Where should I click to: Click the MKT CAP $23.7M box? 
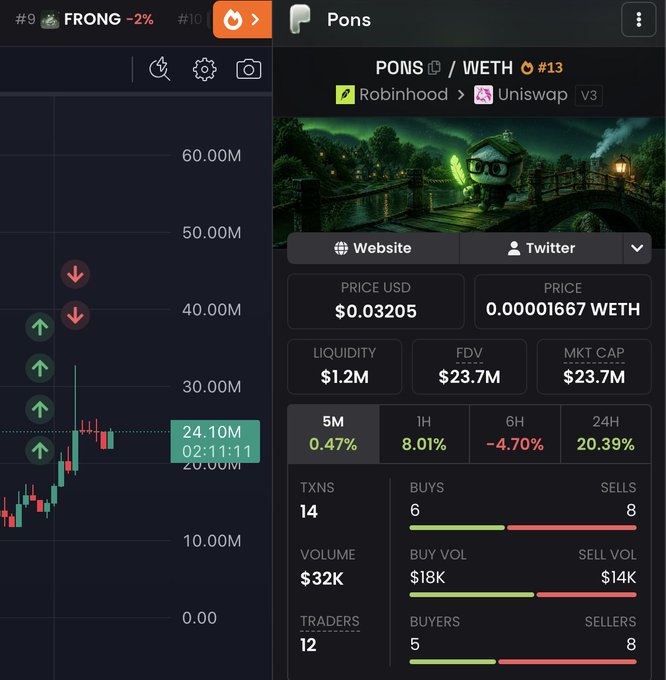click(594, 366)
